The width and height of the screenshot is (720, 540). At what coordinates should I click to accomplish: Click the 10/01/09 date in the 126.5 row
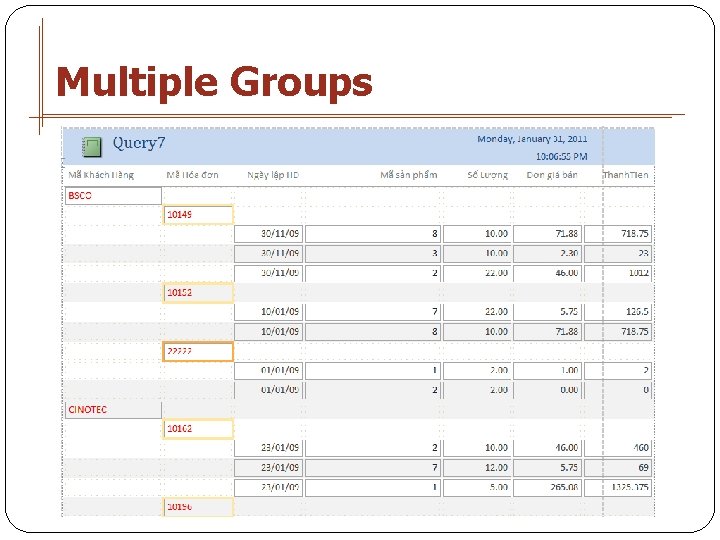pyautogui.click(x=269, y=312)
